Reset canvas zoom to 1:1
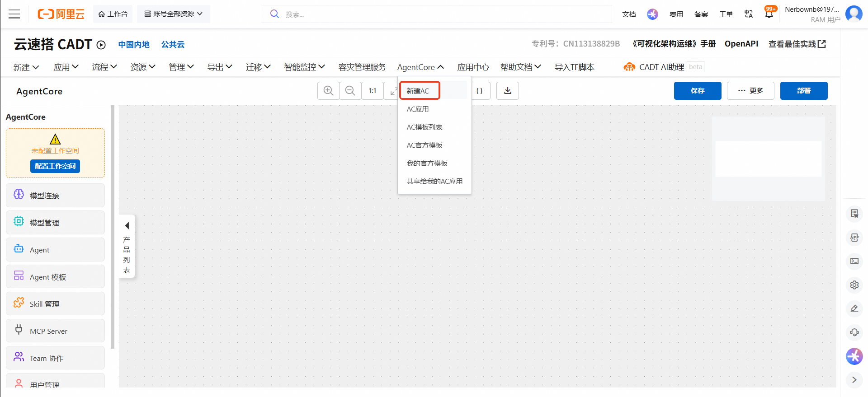The height and width of the screenshot is (397, 868). coord(373,91)
